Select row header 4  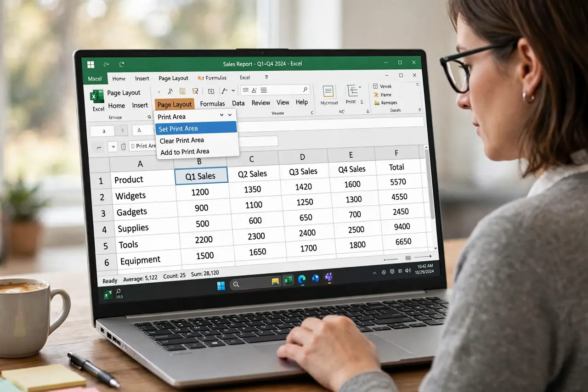pos(104,230)
